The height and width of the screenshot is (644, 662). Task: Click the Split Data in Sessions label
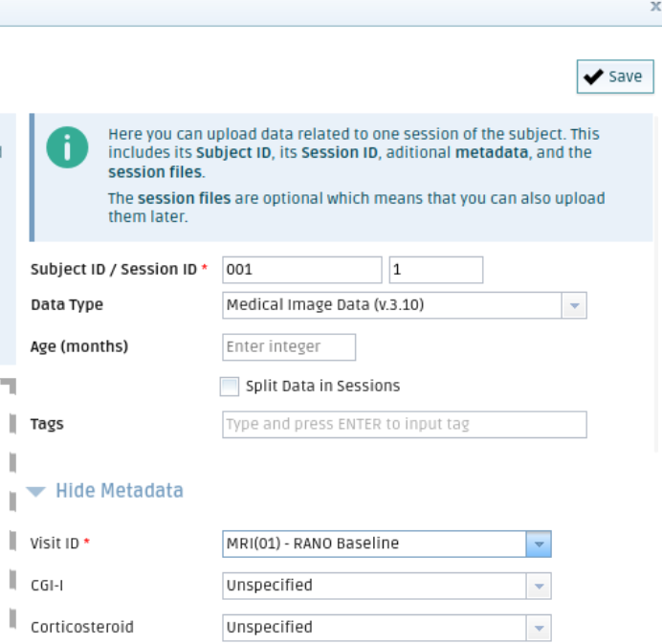[x=322, y=387]
